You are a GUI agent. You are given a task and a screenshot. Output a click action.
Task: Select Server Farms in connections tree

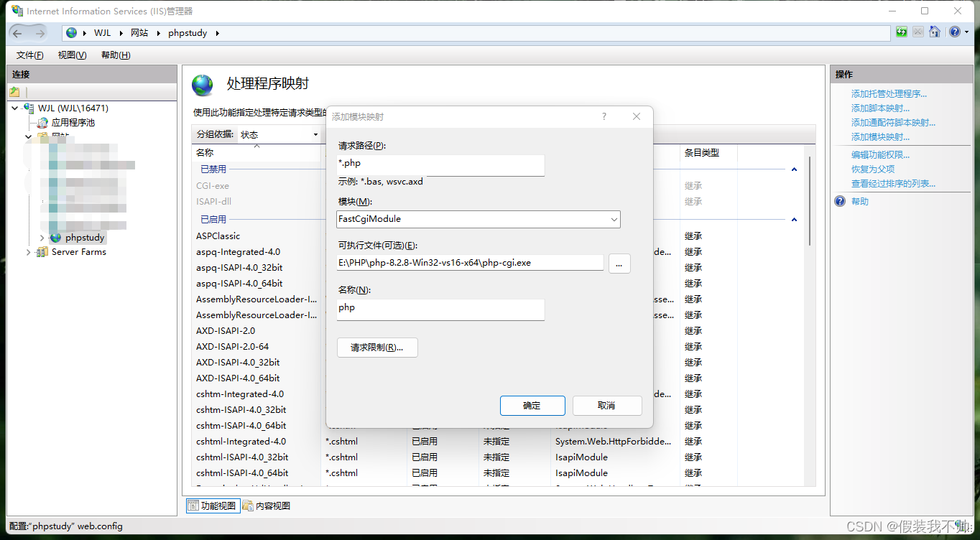click(x=79, y=252)
